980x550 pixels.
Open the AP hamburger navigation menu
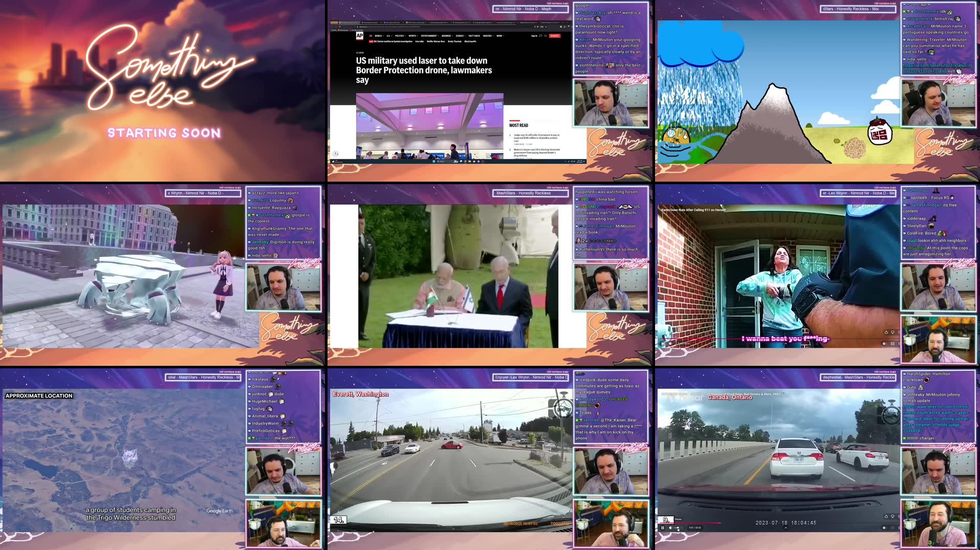[371, 36]
